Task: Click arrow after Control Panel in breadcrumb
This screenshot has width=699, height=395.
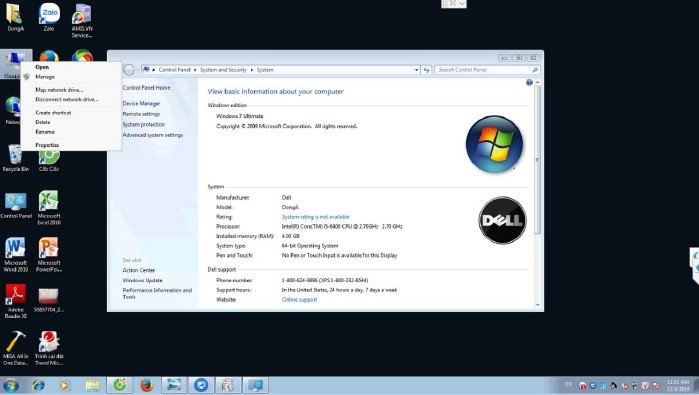Action: [x=195, y=70]
